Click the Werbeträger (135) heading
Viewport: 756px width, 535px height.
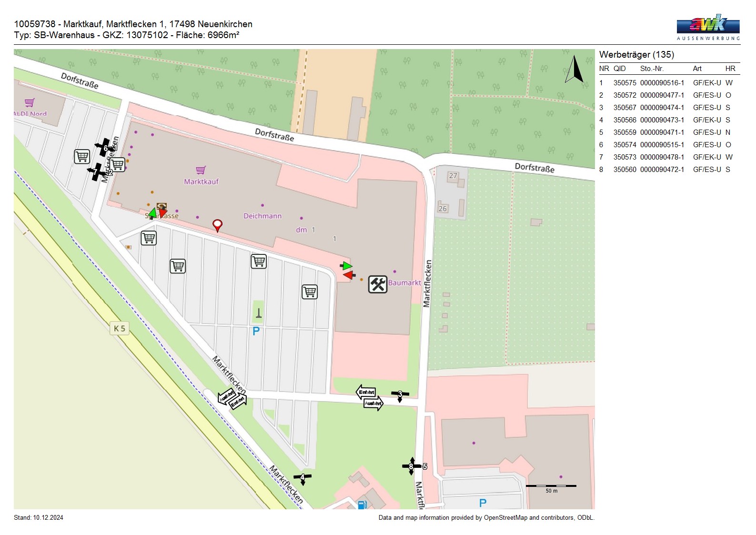click(x=636, y=54)
